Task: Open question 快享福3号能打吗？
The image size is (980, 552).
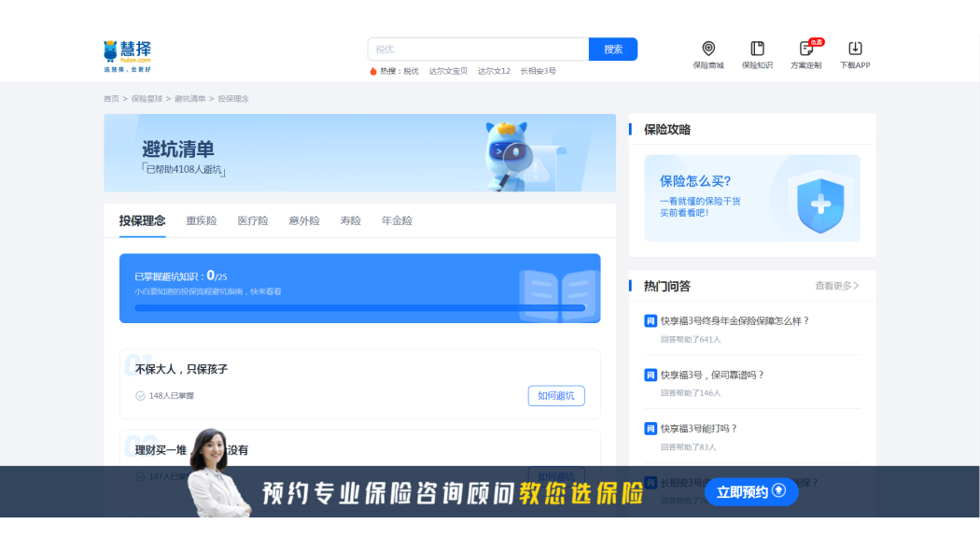Action: coord(699,429)
